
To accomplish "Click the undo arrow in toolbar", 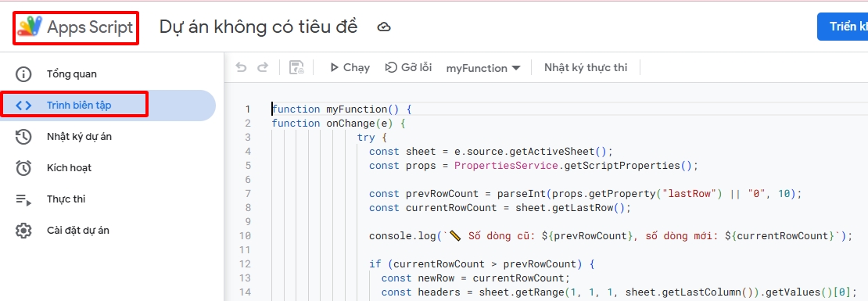I will [x=241, y=67].
